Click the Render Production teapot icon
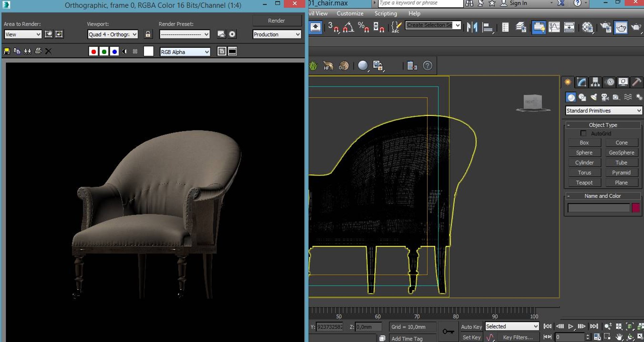Screen dimensions: 644x342 (x=636, y=27)
